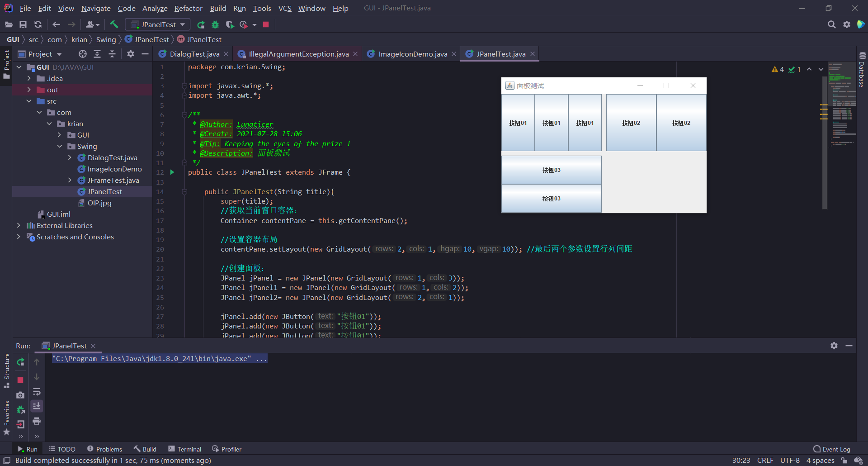Toggle soft-wrap in the Run console

pyautogui.click(x=37, y=392)
